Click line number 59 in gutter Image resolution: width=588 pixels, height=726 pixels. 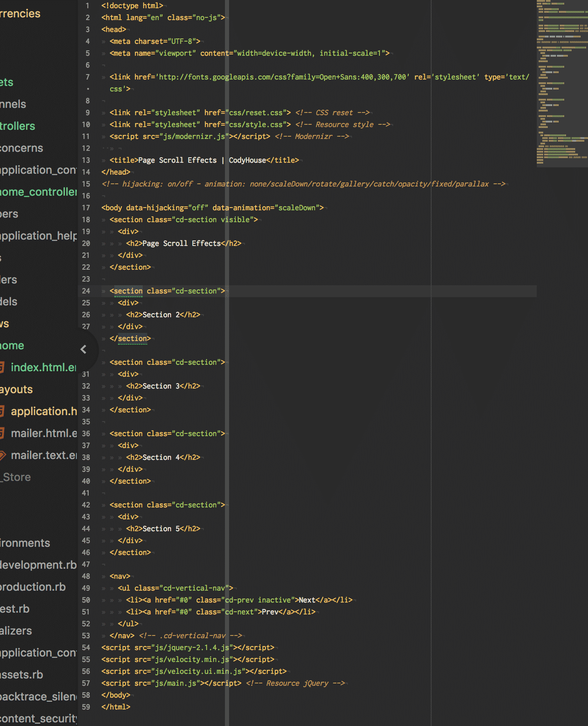point(86,707)
